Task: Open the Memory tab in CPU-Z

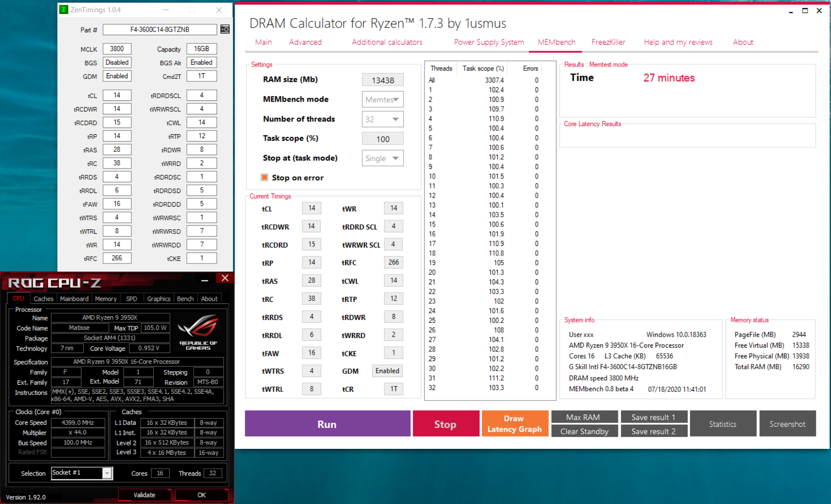Action: [106, 299]
